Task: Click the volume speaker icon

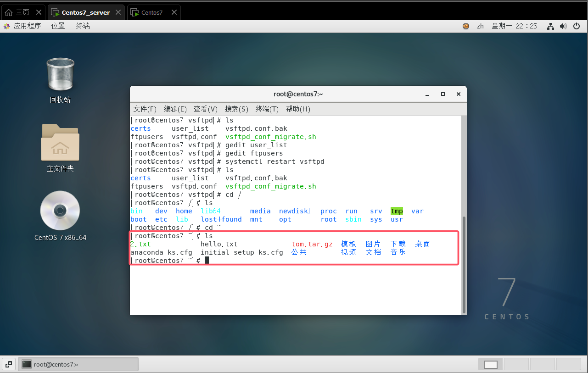Action: (x=563, y=26)
